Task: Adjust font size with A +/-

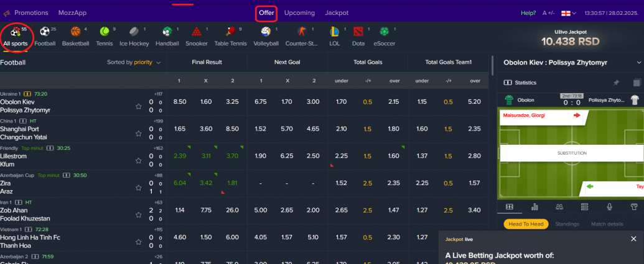Action: point(548,13)
